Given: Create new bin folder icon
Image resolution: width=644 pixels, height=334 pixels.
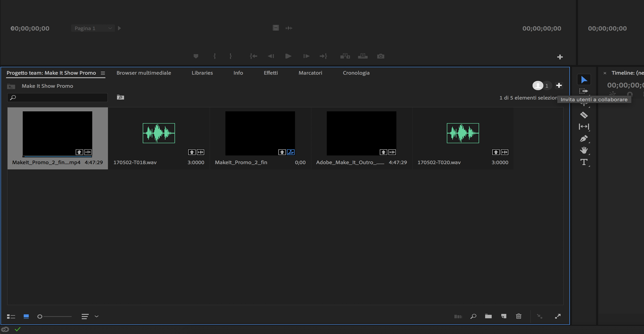Looking at the screenshot, I should [488, 316].
